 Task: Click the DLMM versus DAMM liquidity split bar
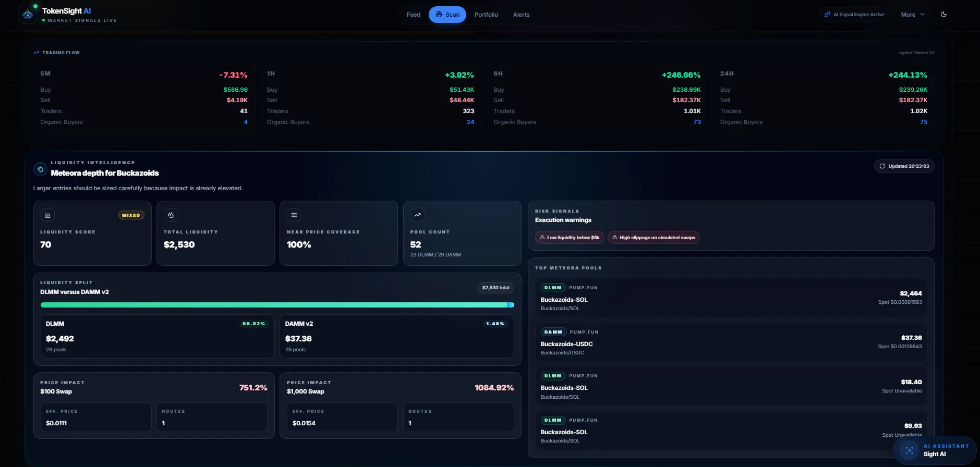pos(277,305)
